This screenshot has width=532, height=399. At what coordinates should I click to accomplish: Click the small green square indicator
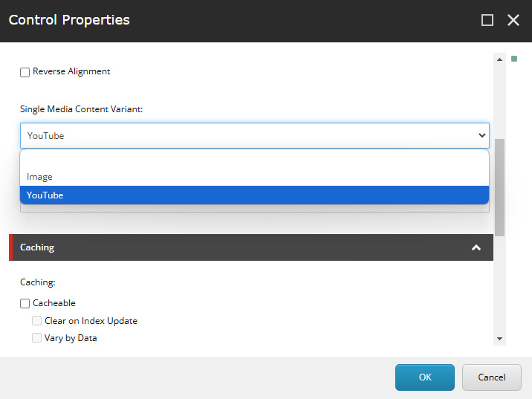click(x=514, y=59)
